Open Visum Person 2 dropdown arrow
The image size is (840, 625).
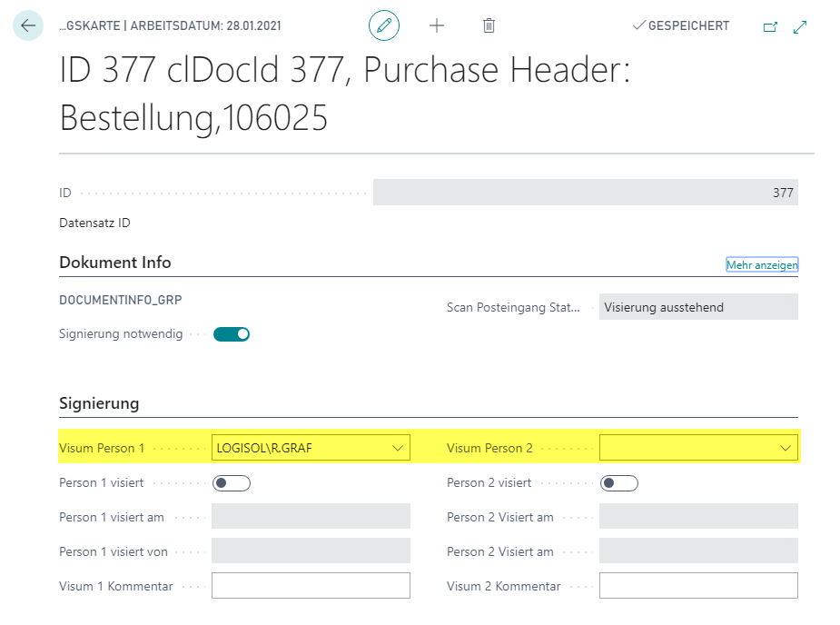pyautogui.click(x=786, y=448)
